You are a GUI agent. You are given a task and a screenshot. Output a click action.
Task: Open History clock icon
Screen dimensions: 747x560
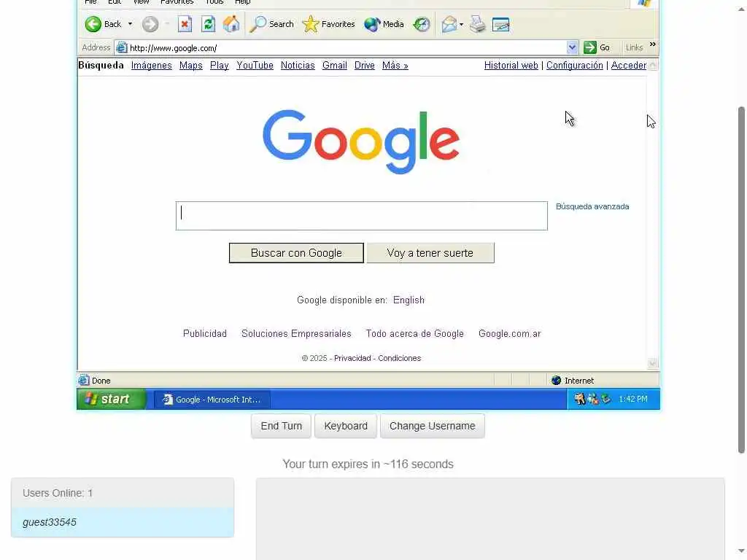click(x=422, y=24)
